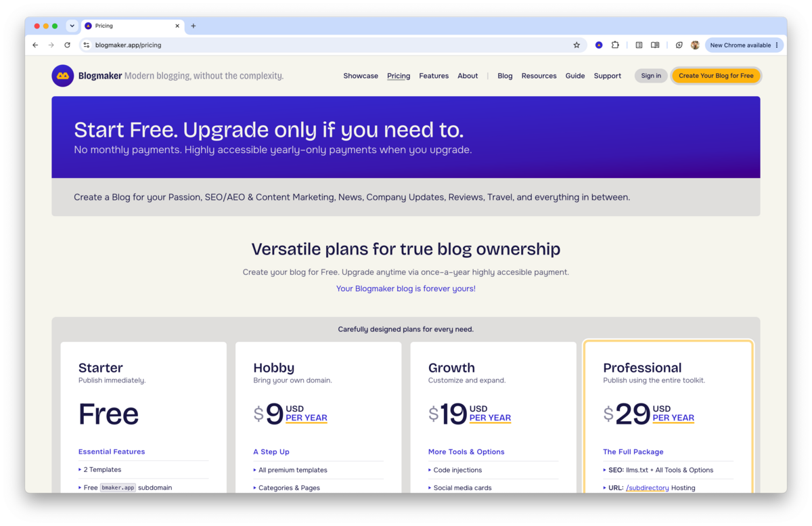Click The Full Package label
Image resolution: width=812 pixels, height=526 pixels.
(x=633, y=452)
